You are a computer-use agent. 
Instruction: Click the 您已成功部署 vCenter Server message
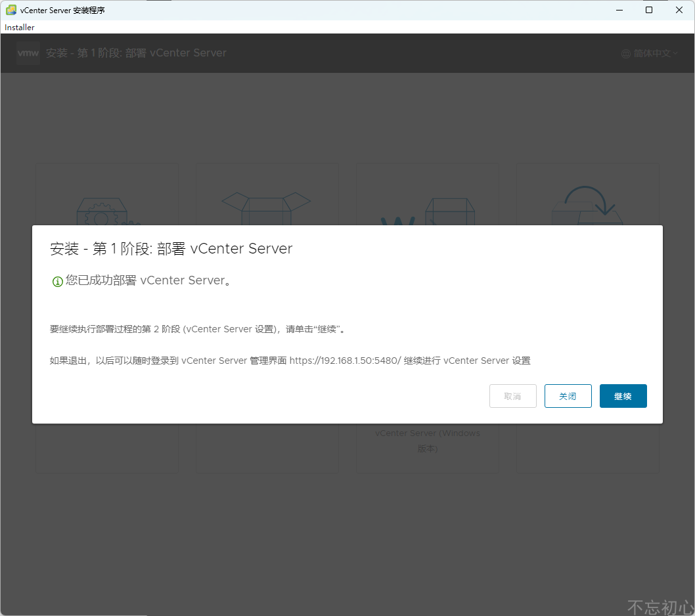click(148, 280)
